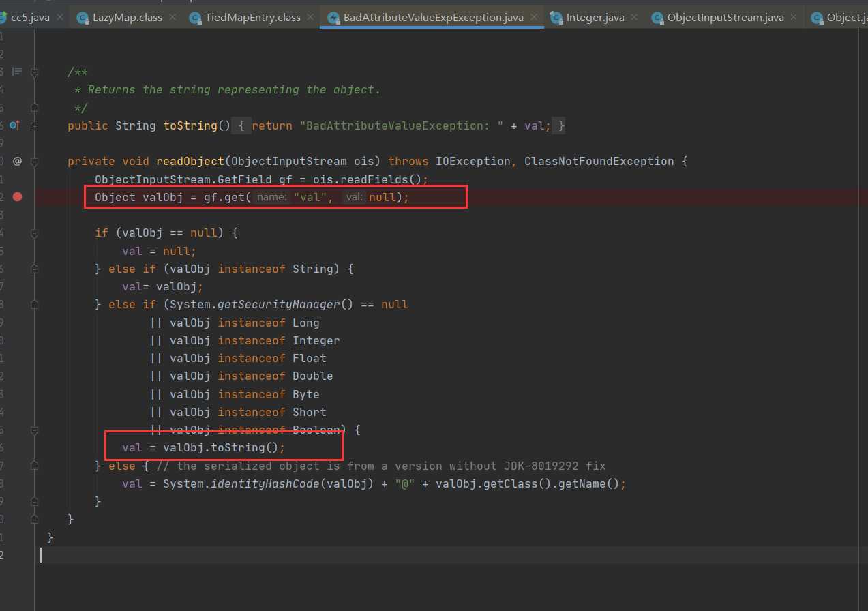868x611 pixels.
Task: Close the TiedMapEntry.class tab
Action: (311, 18)
